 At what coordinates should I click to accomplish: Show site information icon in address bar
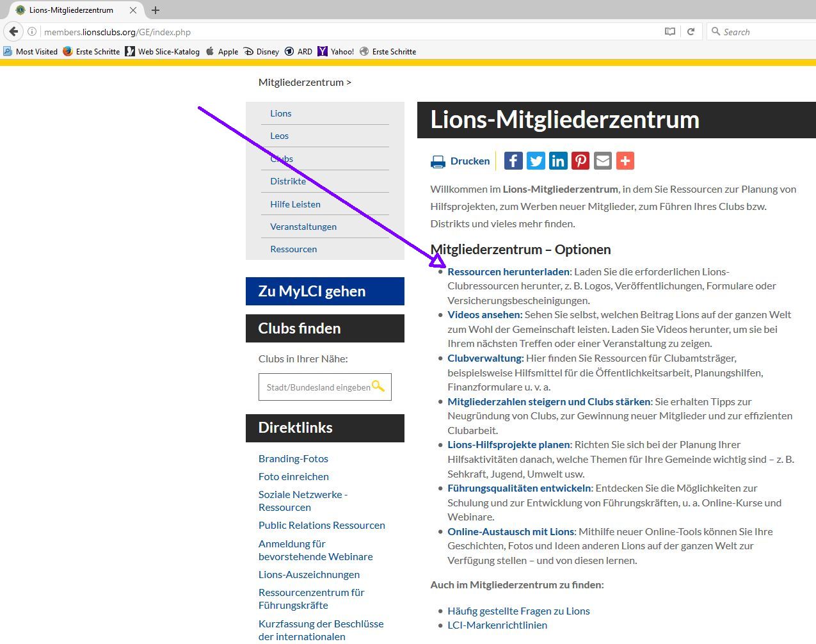pos(32,31)
